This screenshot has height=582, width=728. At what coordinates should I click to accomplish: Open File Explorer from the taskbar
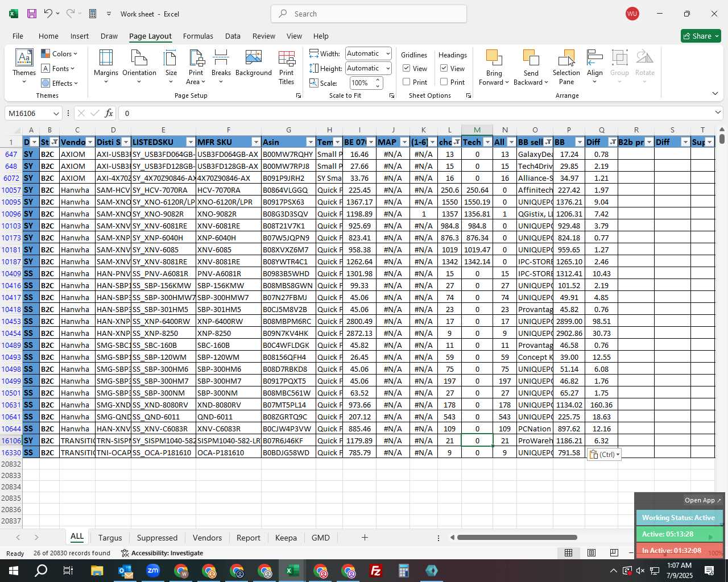pyautogui.click(x=97, y=571)
